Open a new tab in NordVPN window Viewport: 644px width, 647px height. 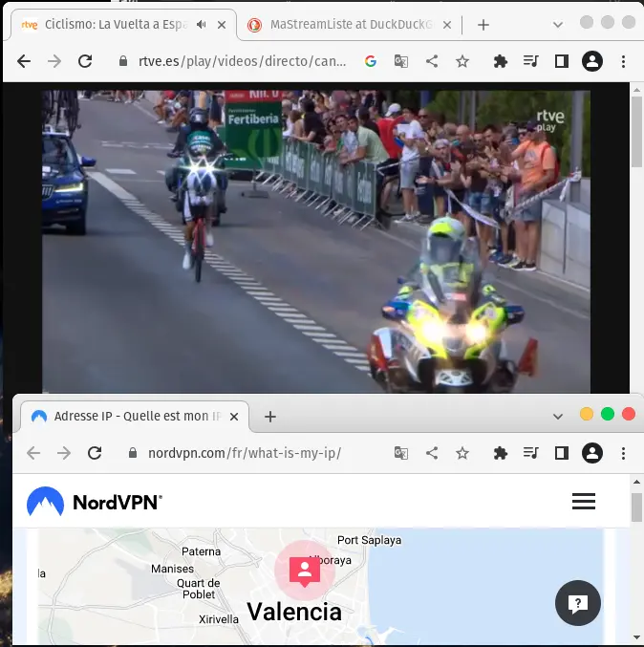coord(270,417)
